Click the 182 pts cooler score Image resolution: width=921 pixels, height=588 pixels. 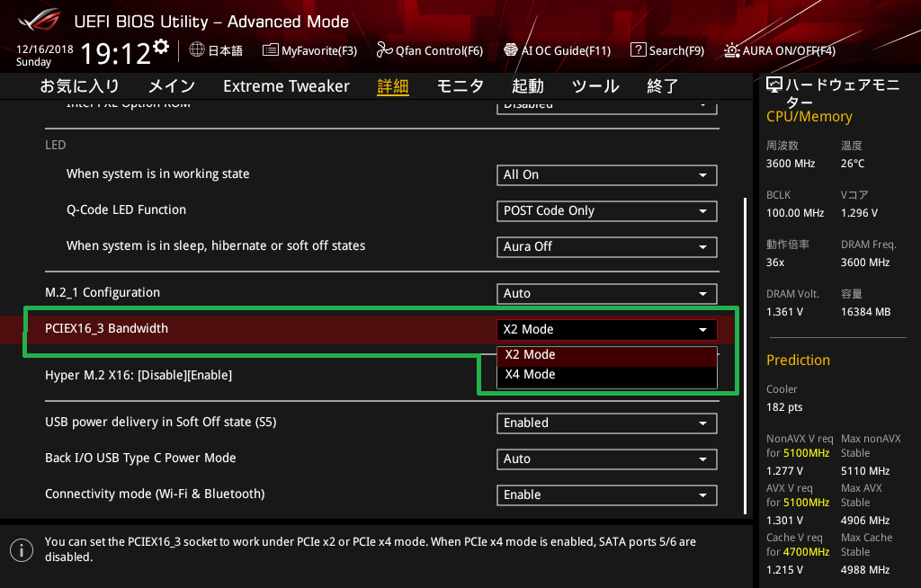784,407
